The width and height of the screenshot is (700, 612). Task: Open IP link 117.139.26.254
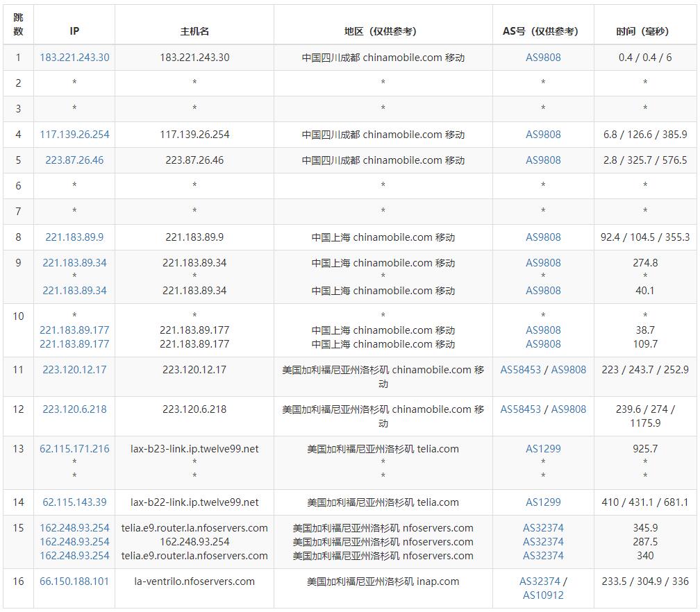coord(74,135)
